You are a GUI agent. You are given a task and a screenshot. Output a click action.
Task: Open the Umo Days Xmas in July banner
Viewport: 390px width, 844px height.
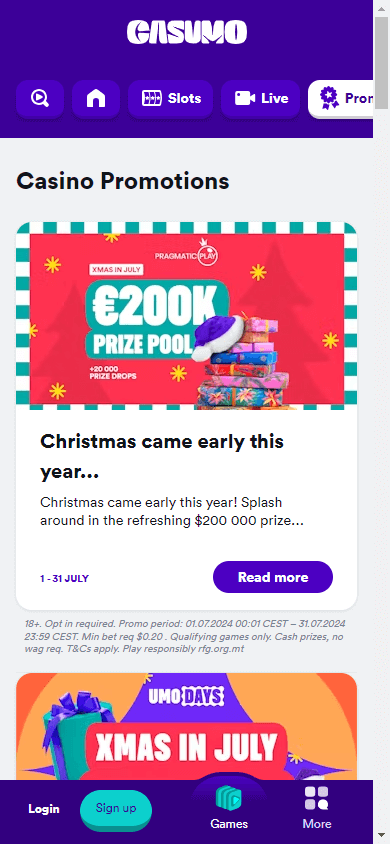point(187,727)
